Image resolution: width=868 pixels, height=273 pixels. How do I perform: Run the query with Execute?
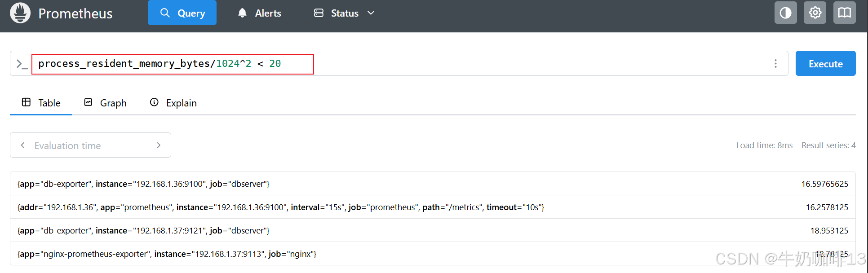pyautogui.click(x=825, y=63)
